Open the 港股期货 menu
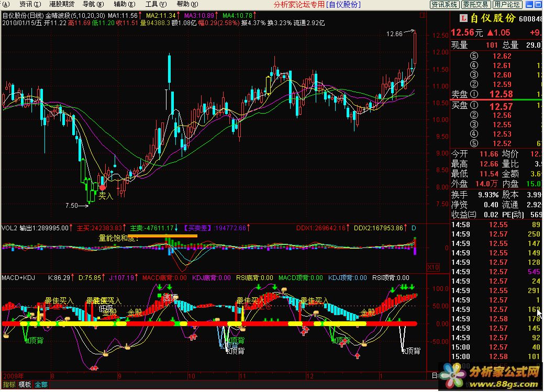The height and width of the screenshot is (392, 544). click(62, 5)
